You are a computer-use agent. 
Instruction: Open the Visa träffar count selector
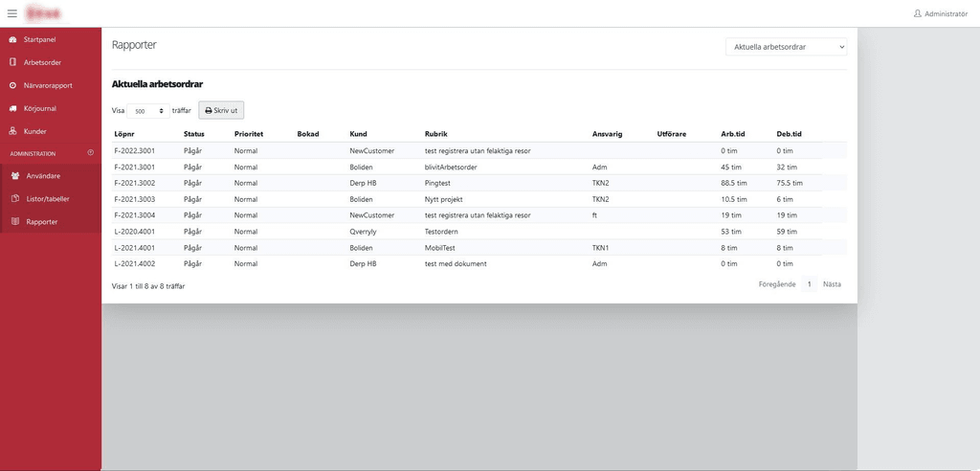click(149, 111)
